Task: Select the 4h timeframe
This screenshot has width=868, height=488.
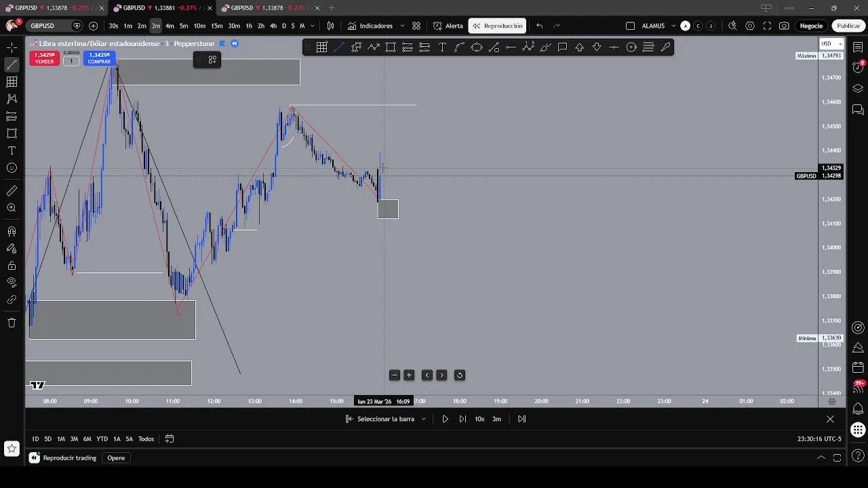Action: click(273, 26)
